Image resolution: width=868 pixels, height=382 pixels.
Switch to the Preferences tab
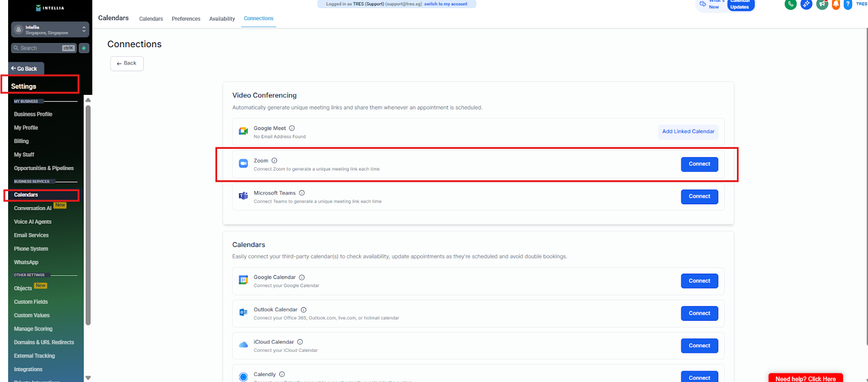tap(186, 19)
